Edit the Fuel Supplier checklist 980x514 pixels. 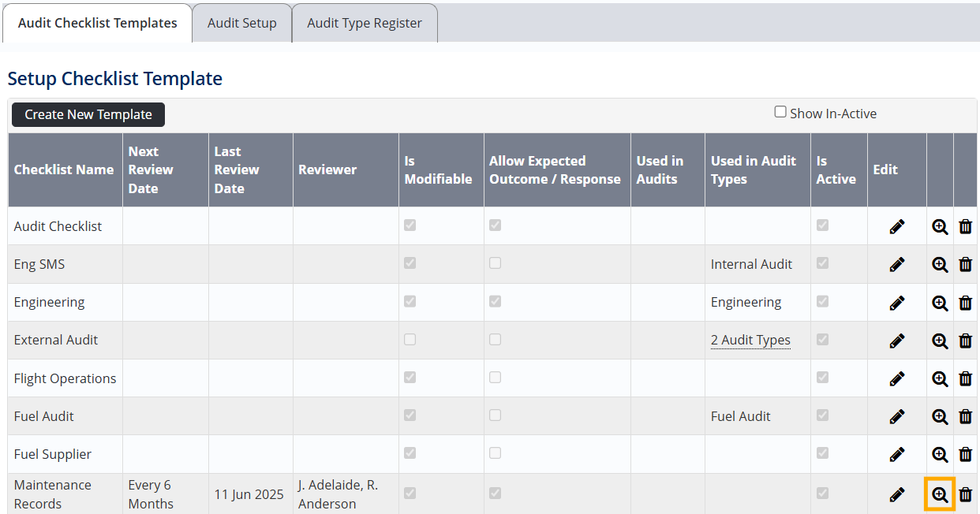click(x=896, y=454)
